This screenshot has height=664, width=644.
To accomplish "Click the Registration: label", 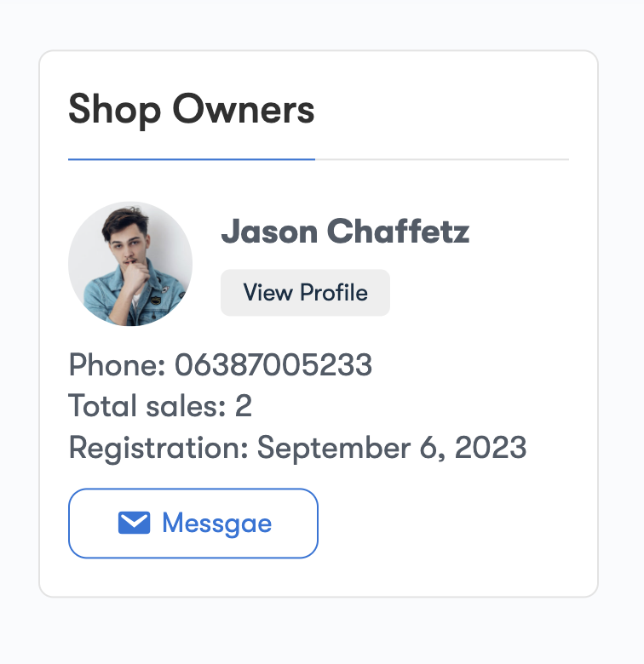I will click(x=158, y=447).
